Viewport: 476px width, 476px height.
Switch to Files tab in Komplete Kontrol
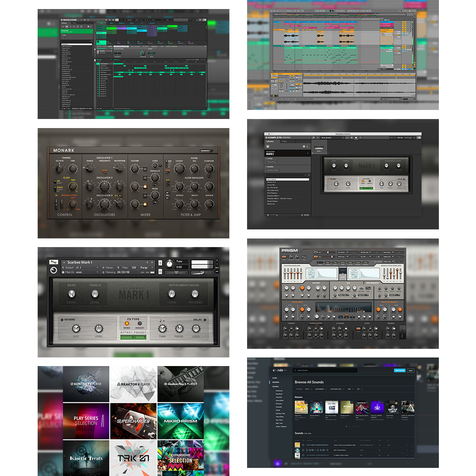[x=284, y=141]
